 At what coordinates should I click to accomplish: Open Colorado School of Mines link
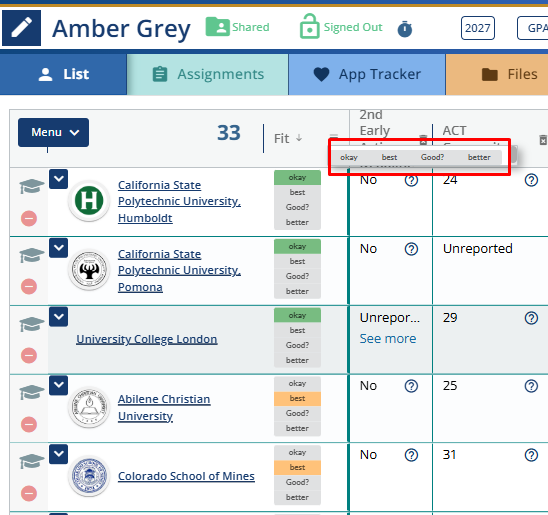tap(186, 476)
